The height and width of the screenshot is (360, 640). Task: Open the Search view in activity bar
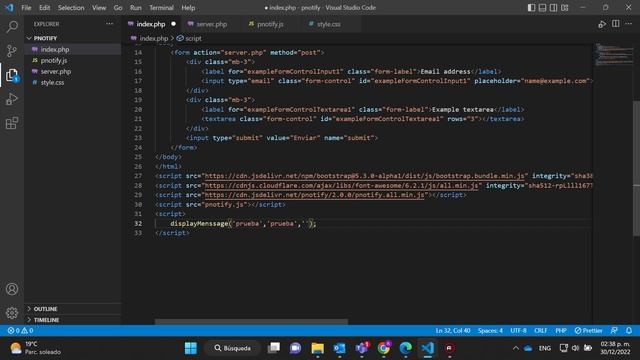click(x=12, y=27)
